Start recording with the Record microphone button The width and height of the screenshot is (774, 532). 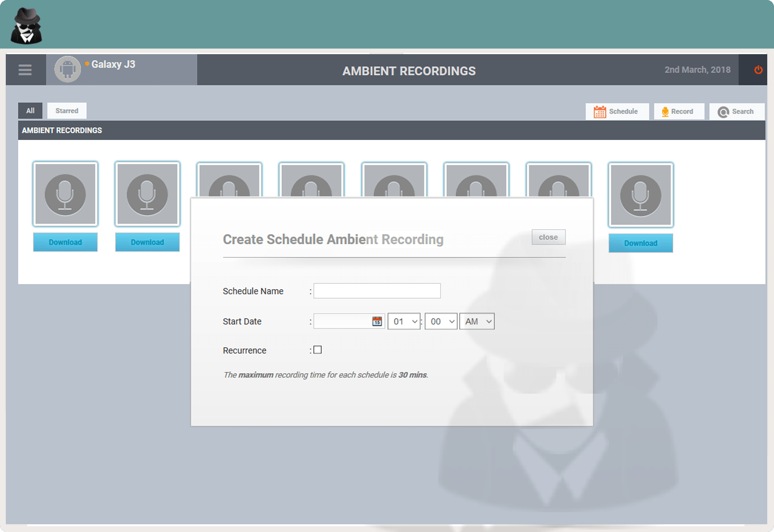tap(678, 112)
